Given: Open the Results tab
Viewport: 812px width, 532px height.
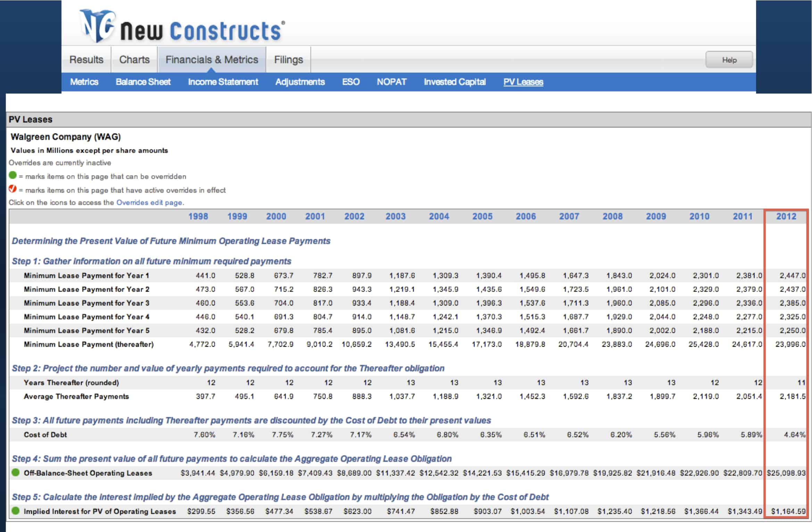Looking at the screenshot, I should (x=86, y=60).
